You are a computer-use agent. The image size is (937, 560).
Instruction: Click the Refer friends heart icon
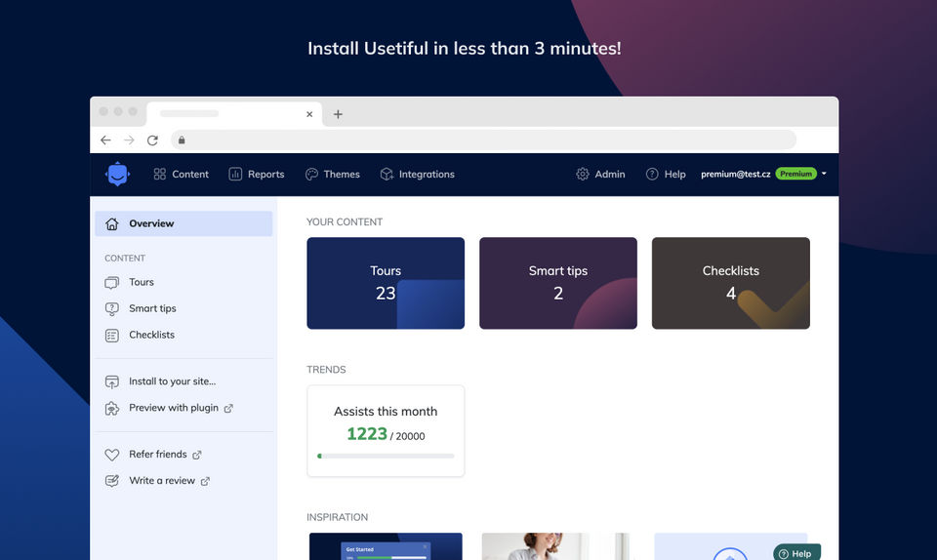click(111, 455)
